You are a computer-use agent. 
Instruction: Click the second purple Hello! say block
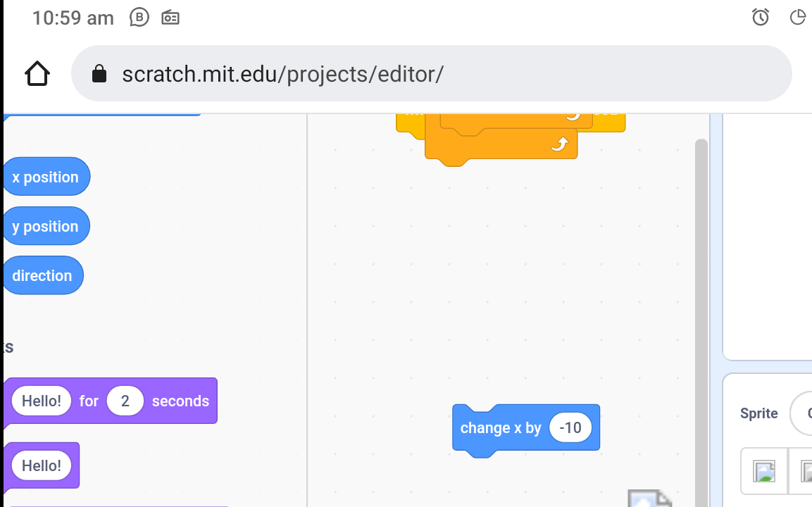click(x=42, y=465)
